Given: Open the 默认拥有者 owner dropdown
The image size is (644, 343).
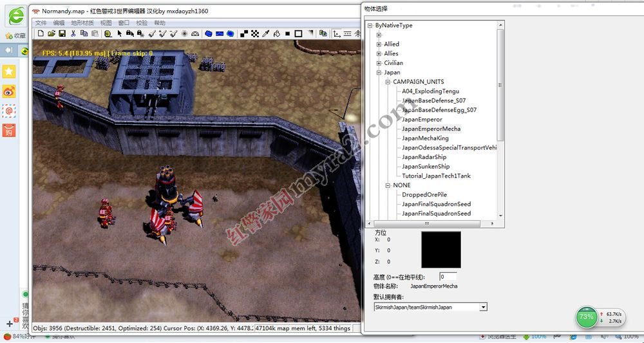Looking at the screenshot, I should 483,307.
